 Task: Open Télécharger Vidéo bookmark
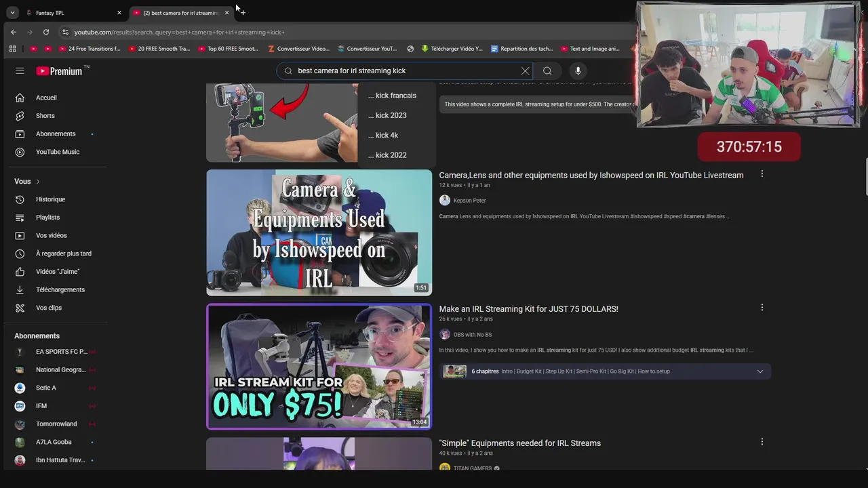point(452,49)
